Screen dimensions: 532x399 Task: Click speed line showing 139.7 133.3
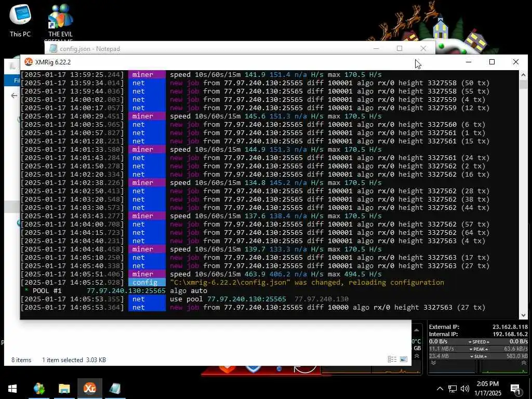[276, 249]
